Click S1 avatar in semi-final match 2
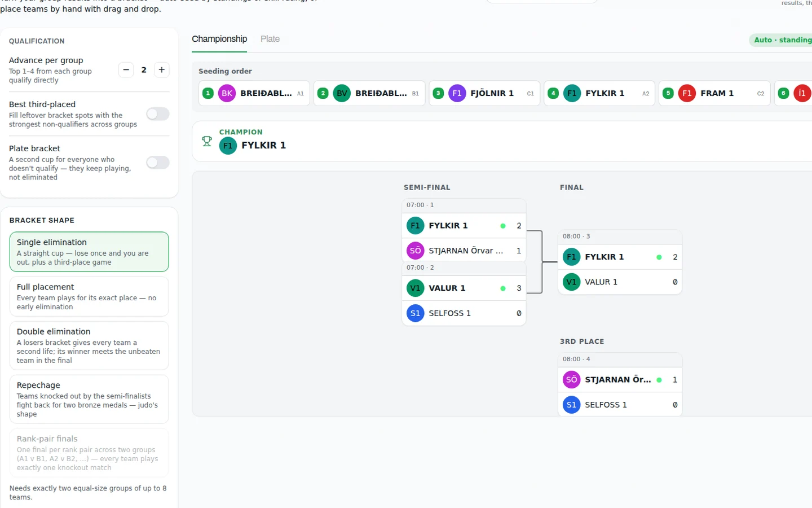 click(416, 313)
